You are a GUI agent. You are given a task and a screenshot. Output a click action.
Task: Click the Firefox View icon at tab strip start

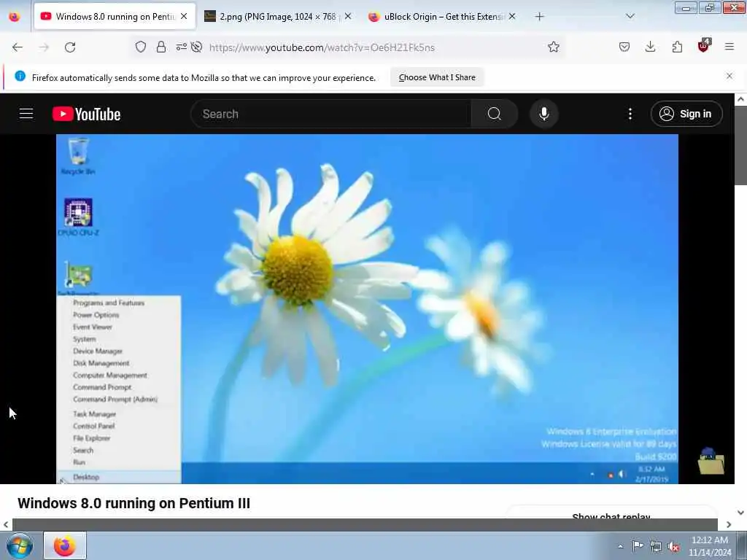click(15, 17)
